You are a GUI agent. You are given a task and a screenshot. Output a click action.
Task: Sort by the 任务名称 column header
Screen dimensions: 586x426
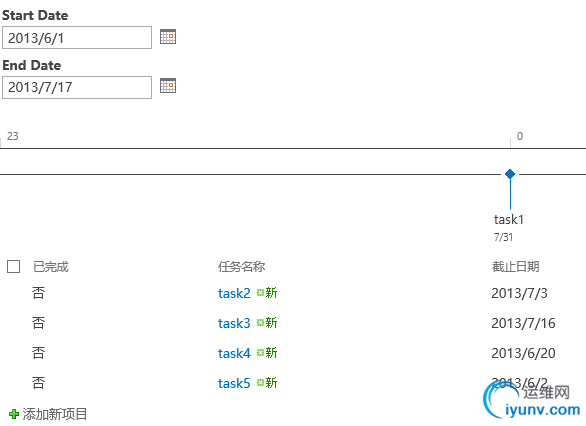(241, 267)
